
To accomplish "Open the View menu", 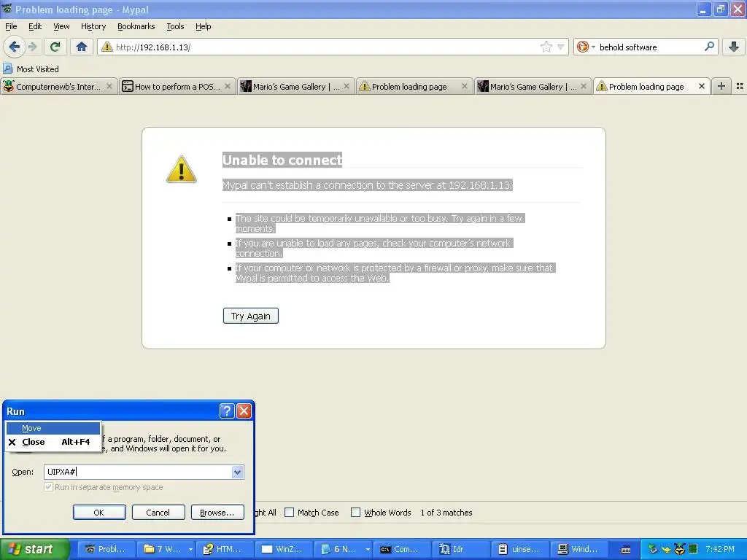I will tap(61, 26).
